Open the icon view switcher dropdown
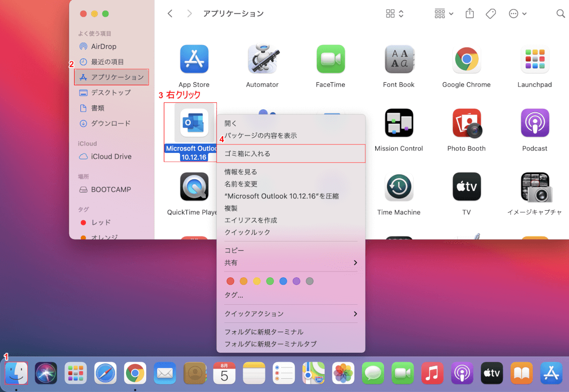 (394, 14)
